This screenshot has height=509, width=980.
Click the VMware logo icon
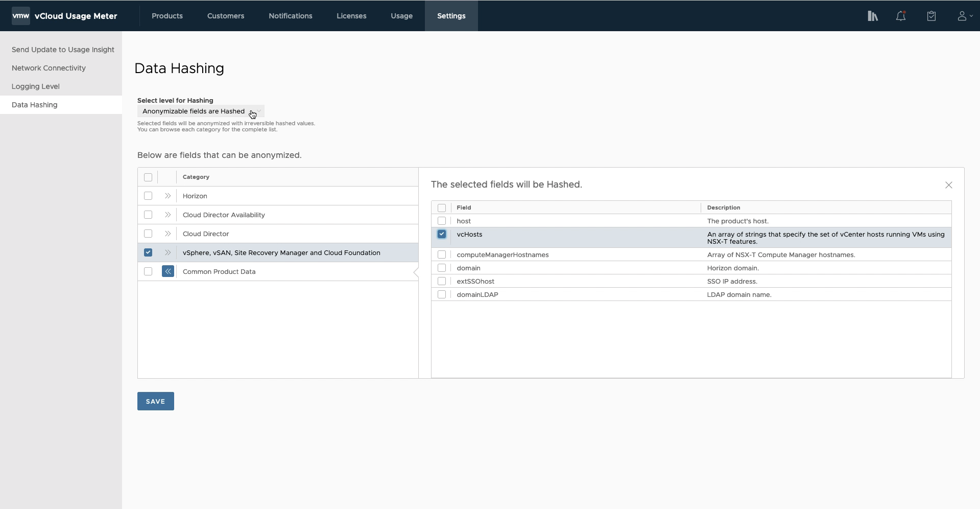tap(21, 16)
